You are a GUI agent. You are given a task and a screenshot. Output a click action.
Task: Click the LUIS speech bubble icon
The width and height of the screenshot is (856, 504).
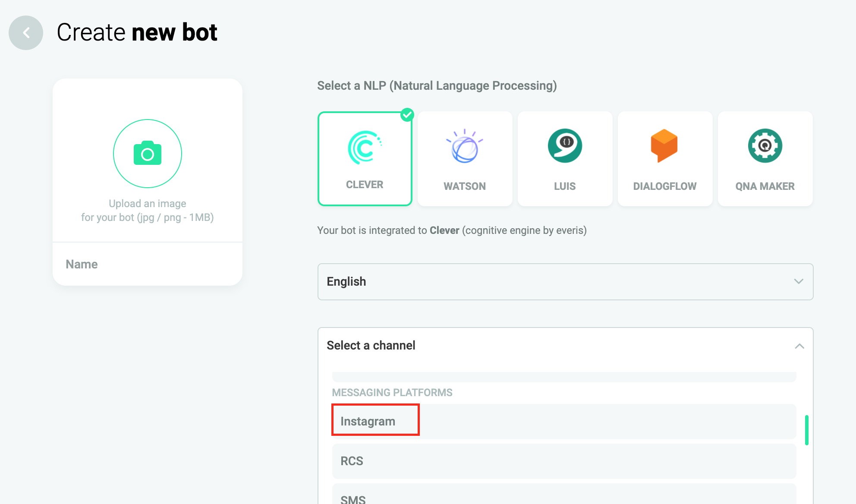565,146
